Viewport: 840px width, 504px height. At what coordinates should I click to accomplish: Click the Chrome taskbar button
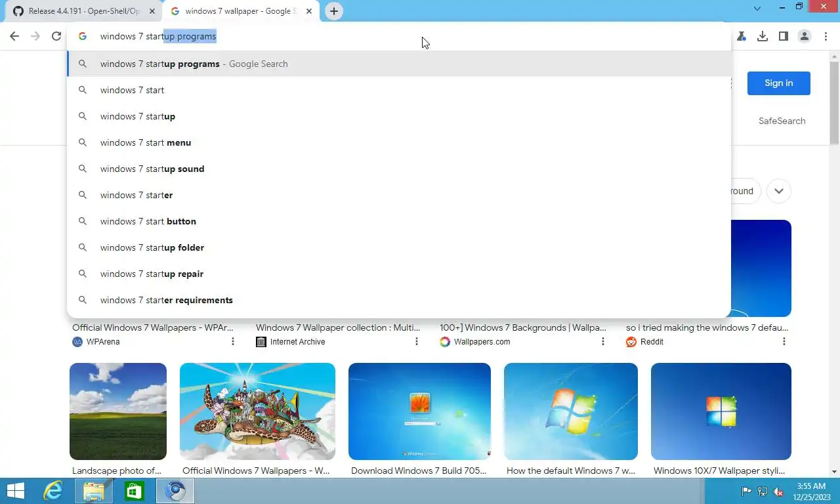point(175,491)
